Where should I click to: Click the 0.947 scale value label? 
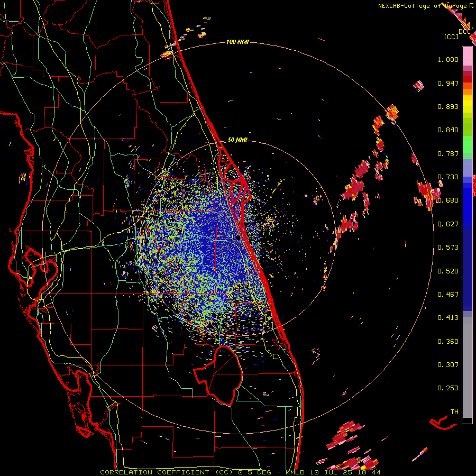pyautogui.click(x=448, y=83)
